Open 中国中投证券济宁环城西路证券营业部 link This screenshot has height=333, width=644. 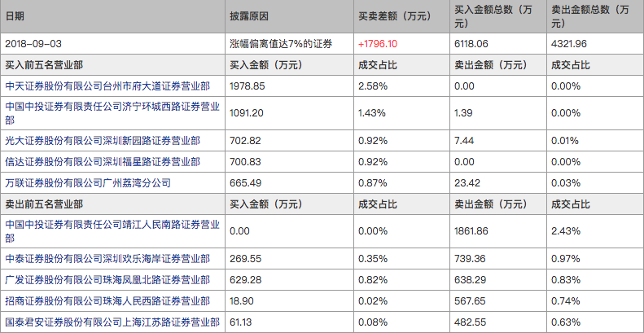(x=112, y=113)
